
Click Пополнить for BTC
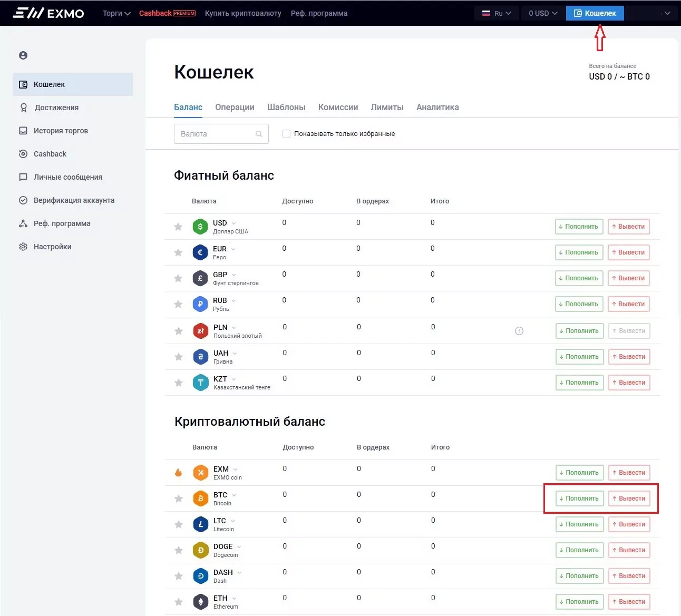[x=580, y=498]
